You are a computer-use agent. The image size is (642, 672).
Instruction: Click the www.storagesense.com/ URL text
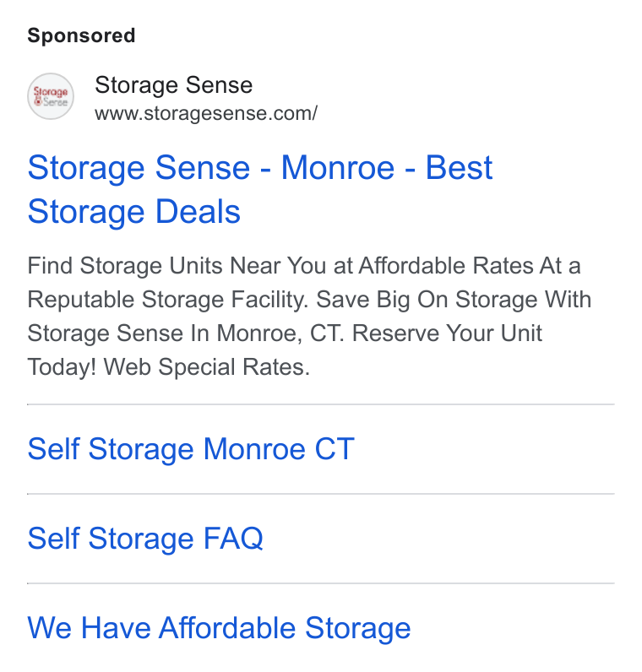[206, 114]
